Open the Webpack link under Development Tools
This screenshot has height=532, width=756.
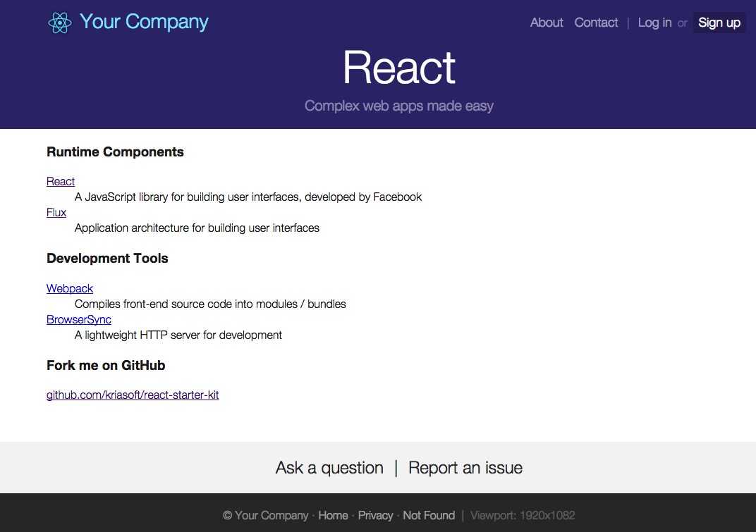pyautogui.click(x=70, y=289)
